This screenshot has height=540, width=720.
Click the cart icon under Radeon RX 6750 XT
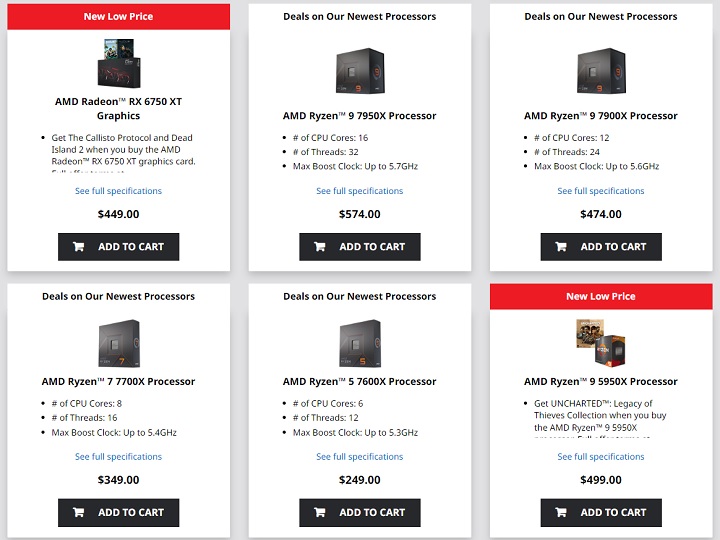[x=79, y=247]
